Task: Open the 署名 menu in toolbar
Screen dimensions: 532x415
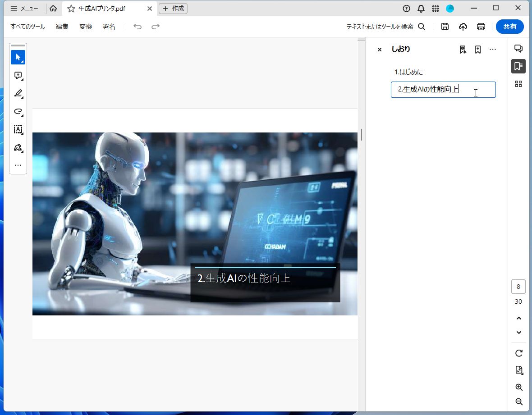Action: pyautogui.click(x=109, y=27)
